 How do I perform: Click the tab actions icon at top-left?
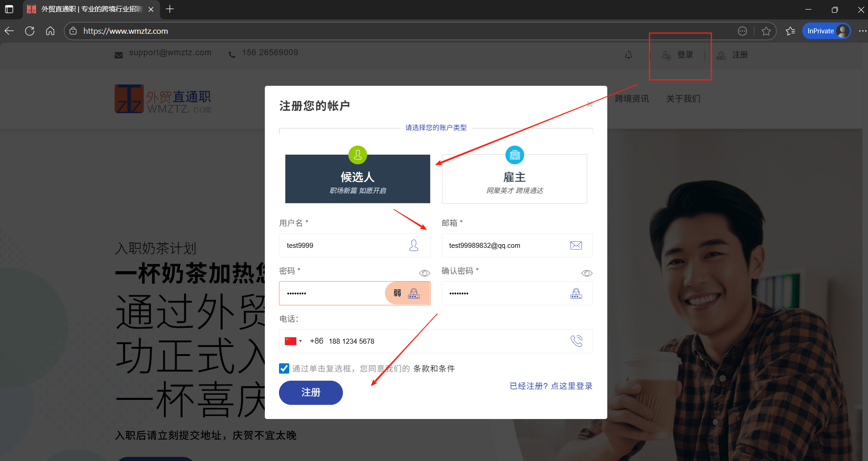[x=9, y=9]
